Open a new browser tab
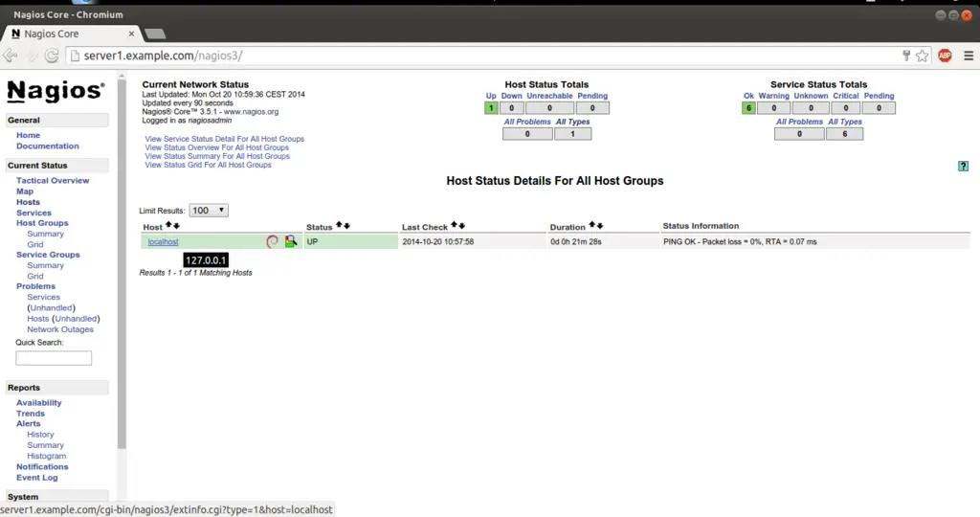The image size is (980, 517). (155, 34)
